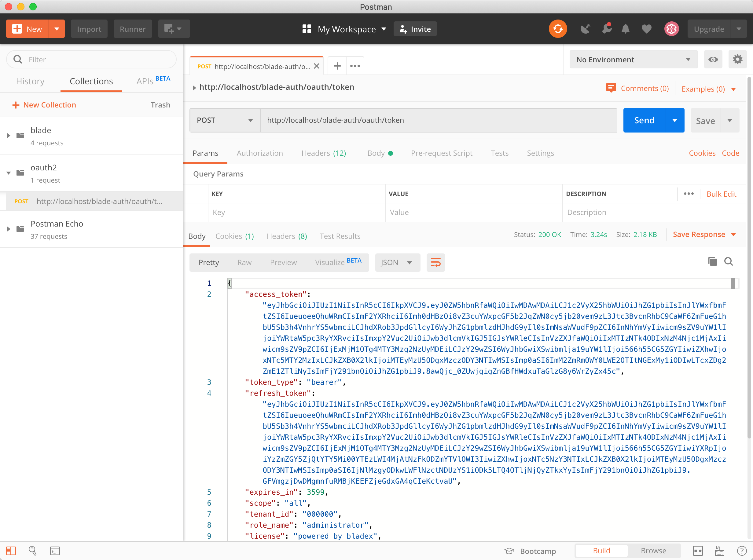Close the POST blade-auth request tab
753x560 pixels.
click(x=317, y=66)
